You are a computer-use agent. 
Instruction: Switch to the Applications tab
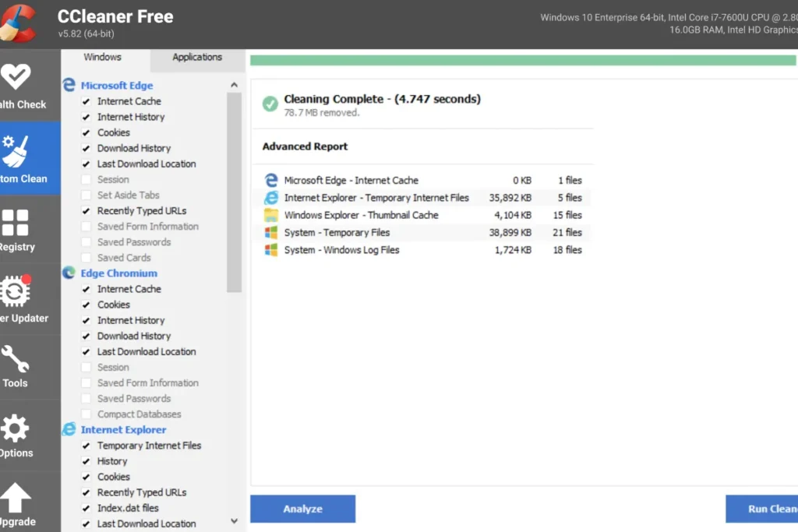196,57
